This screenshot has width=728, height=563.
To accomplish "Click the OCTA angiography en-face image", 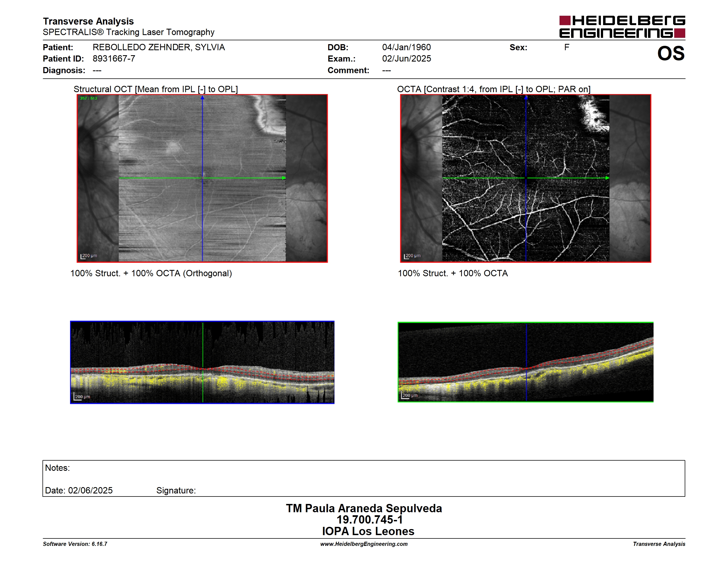I will [x=526, y=179].
